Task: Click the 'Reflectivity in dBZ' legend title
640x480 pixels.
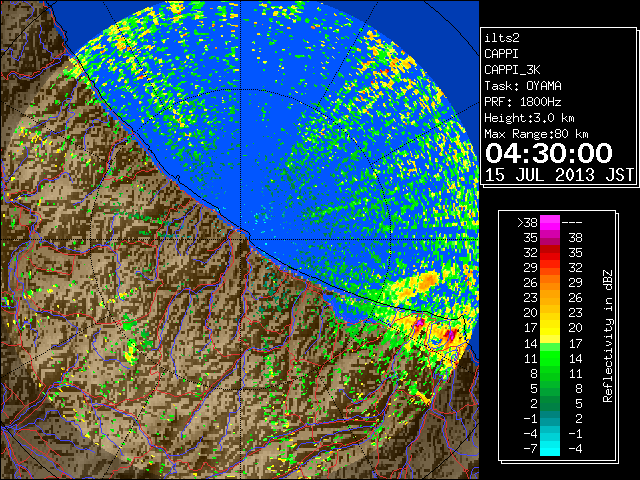Action: pos(607,336)
